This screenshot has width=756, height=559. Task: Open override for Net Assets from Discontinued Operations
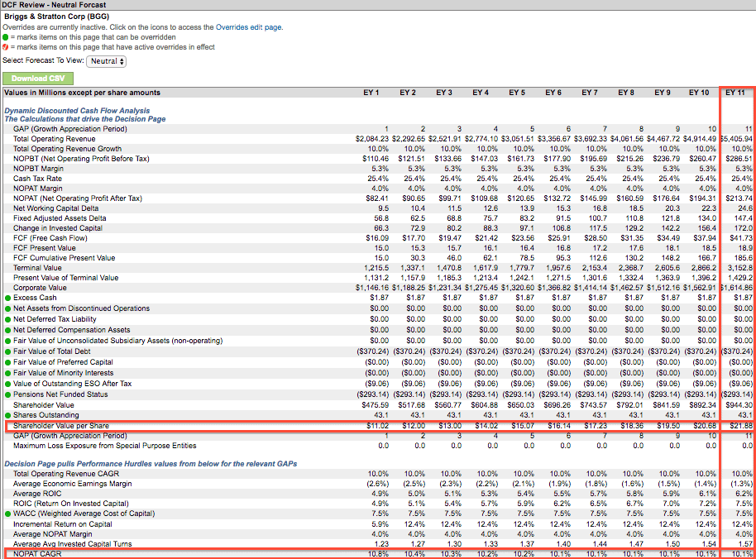coord(7,309)
